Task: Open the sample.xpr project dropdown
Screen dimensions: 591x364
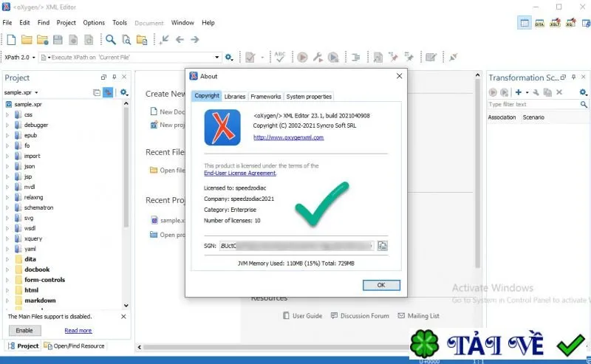Action: point(21,92)
